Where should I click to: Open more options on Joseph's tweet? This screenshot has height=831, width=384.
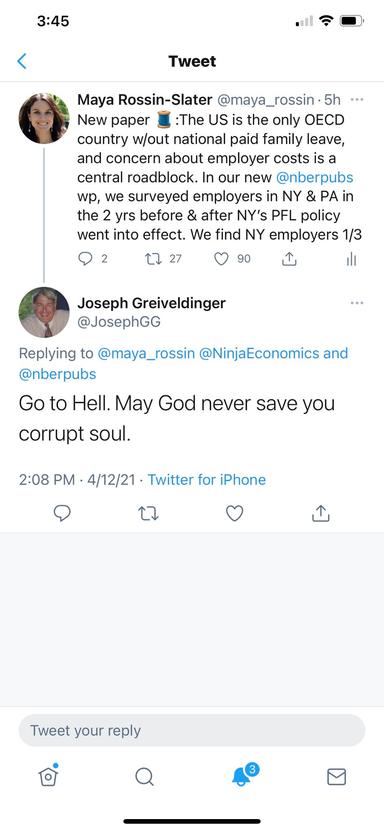point(357,303)
